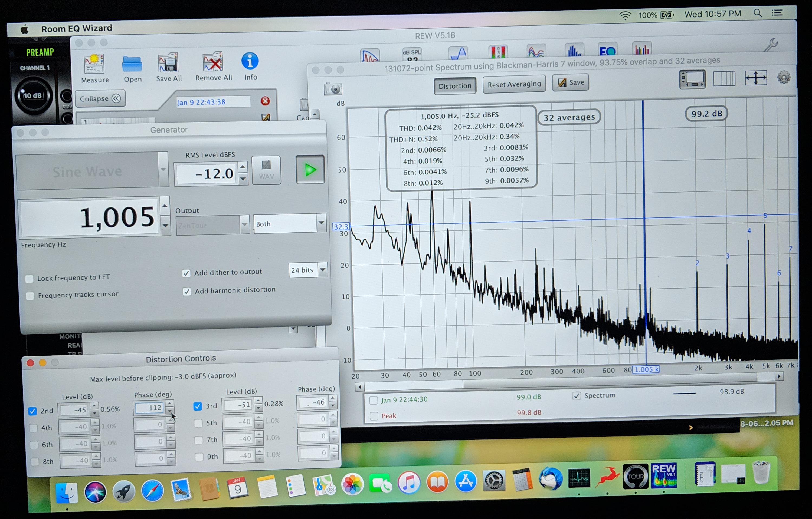This screenshot has width=812, height=519.
Task: Open Spotlight search magnifier in menu bar
Action: point(758,13)
